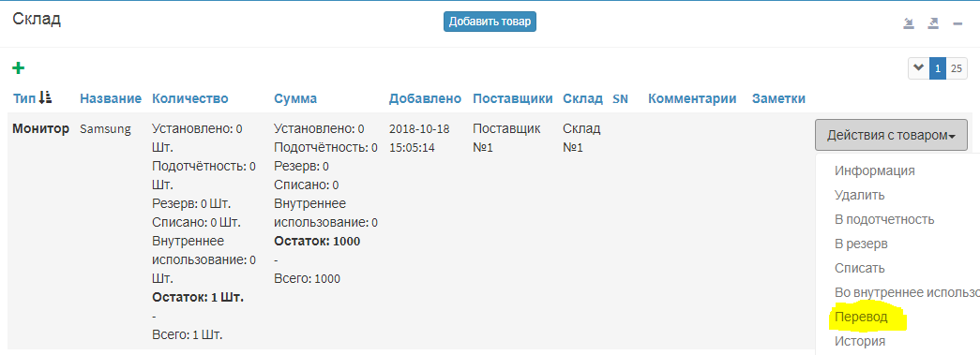Choose Информация from the actions menu
The width and height of the screenshot is (980, 355).
click(x=874, y=170)
